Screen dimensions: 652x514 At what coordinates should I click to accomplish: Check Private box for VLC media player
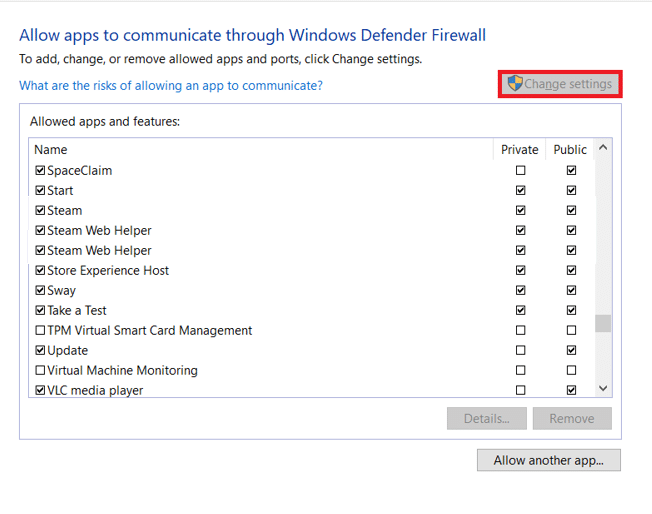(520, 390)
